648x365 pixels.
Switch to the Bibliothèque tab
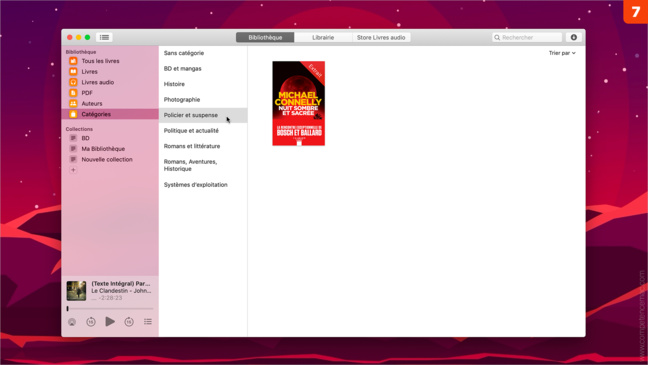[265, 38]
